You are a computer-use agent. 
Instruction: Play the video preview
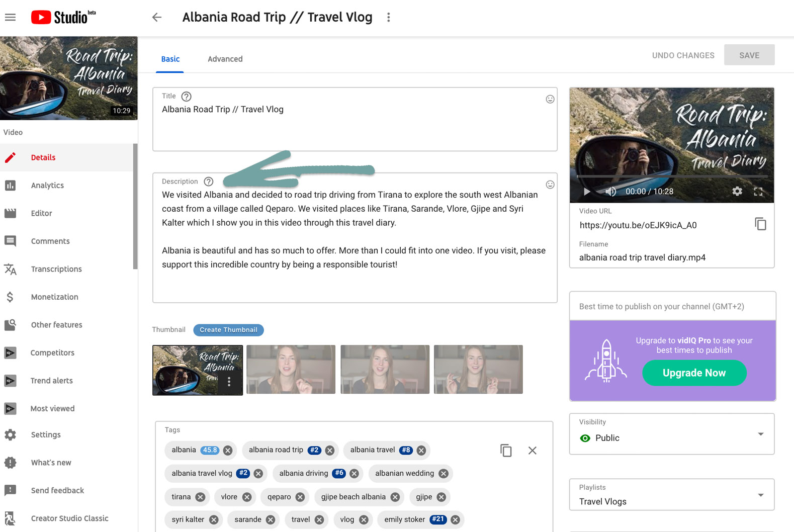[586, 192]
